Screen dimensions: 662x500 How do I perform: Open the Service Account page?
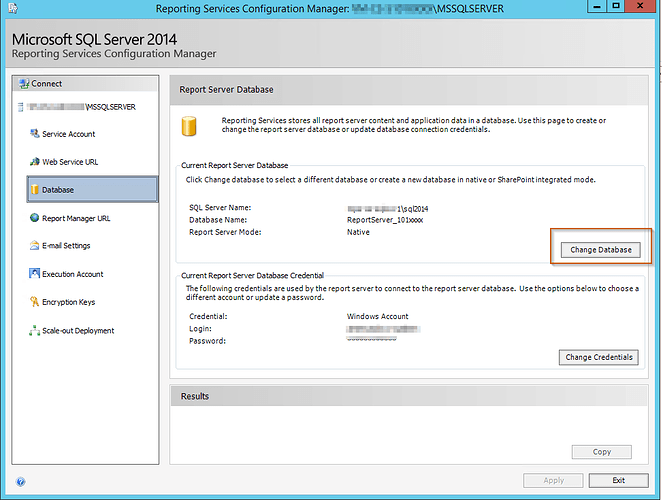coord(68,134)
